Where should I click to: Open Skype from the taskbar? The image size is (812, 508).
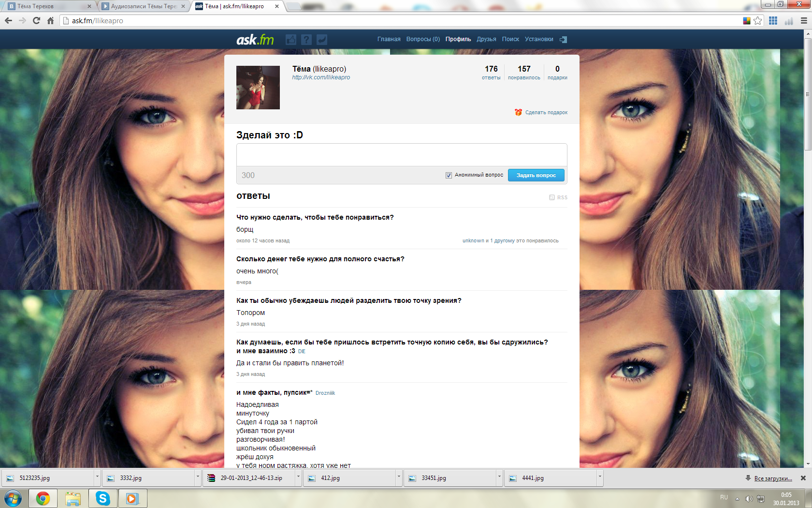pos(103,498)
